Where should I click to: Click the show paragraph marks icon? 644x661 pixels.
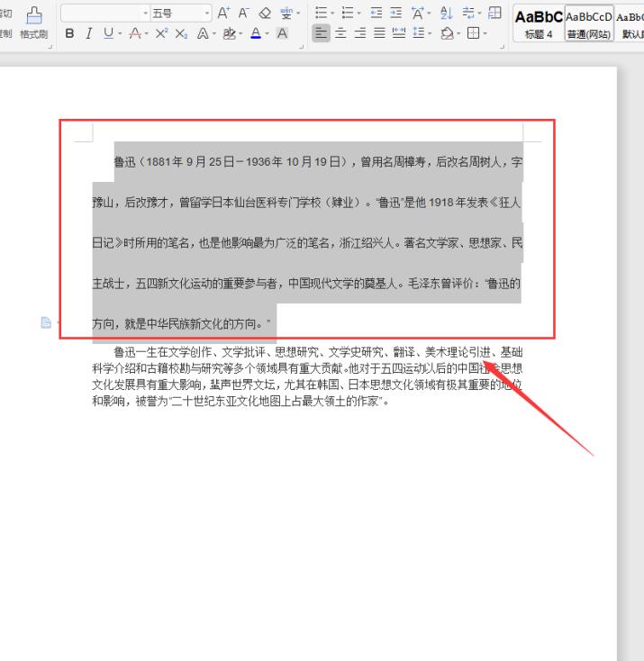(468, 14)
